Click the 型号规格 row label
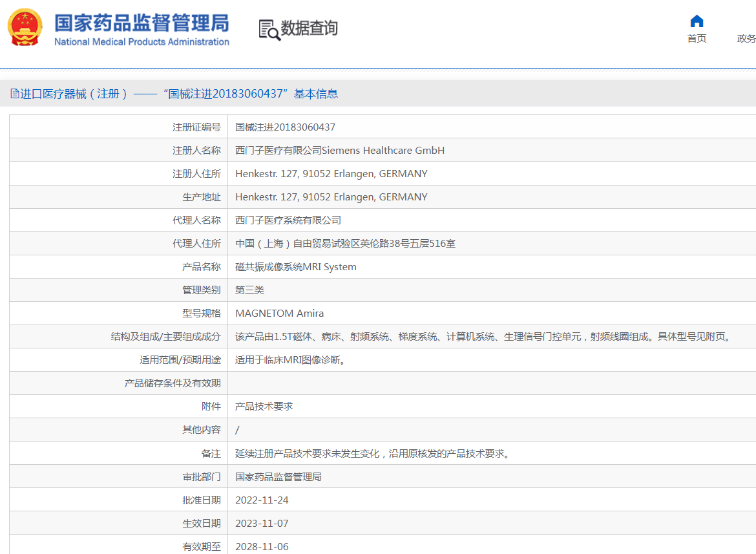Viewport: 756px width, 554px height. tap(201, 314)
